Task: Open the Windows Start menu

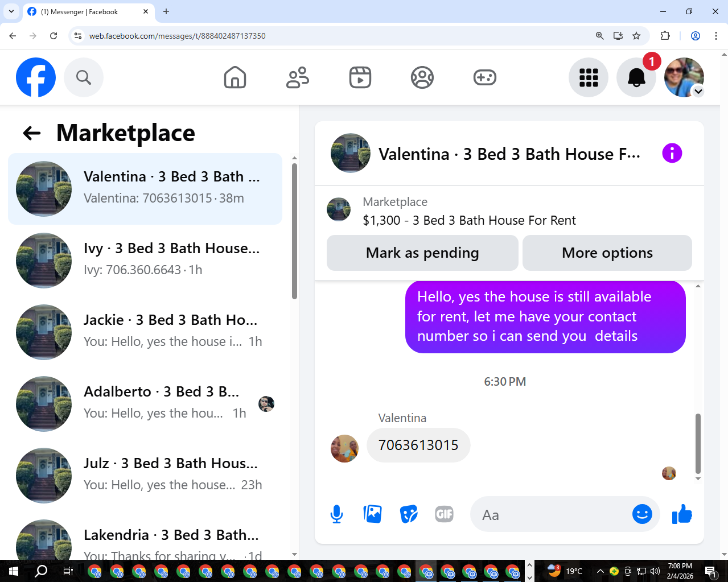Action: point(14,571)
